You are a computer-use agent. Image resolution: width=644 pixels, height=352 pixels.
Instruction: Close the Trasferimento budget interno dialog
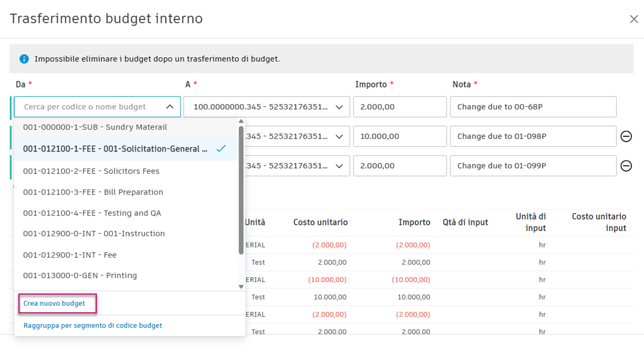pyautogui.click(x=634, y=19)
